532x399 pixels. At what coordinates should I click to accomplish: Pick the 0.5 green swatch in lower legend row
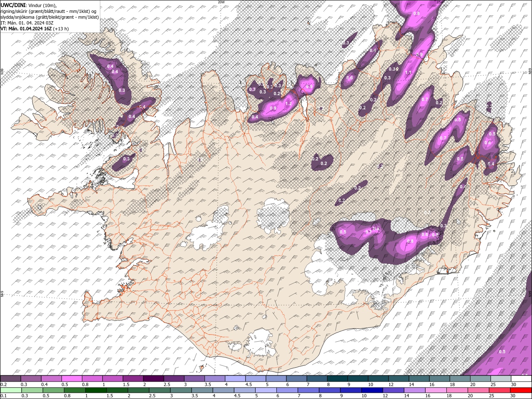[53, 390]
